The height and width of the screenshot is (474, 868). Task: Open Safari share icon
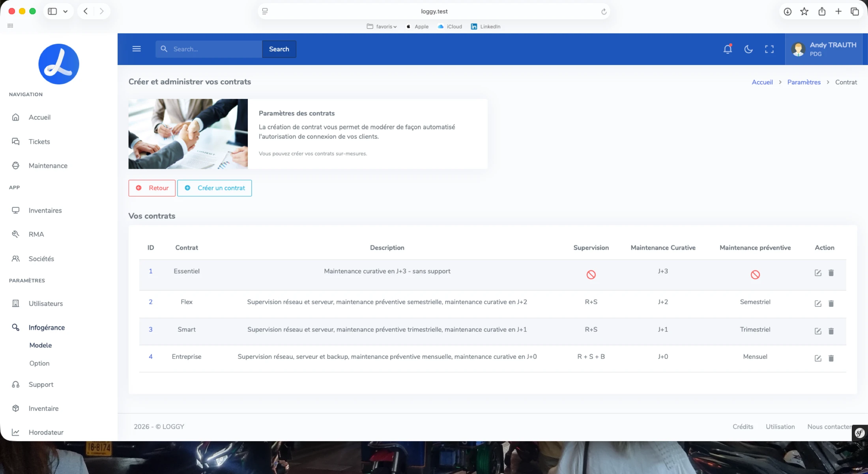tap(822, 11)
